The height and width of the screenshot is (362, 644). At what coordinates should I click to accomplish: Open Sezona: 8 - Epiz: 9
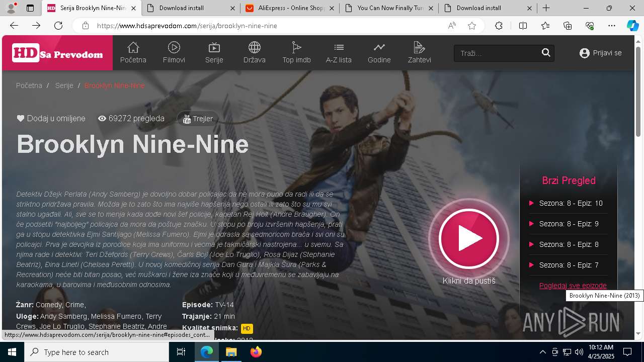pos(569,224)
